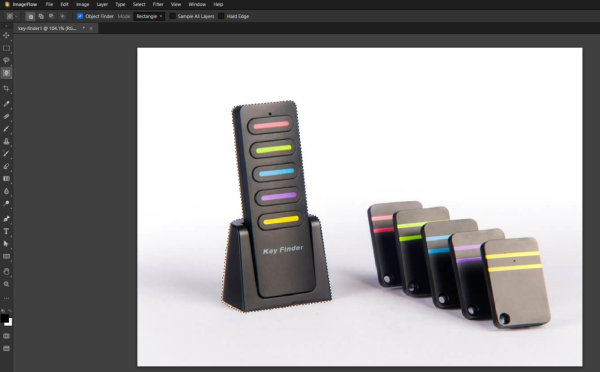Screen dimensions: 600x372
Task: Open the Filter menu
Action: 158,4
